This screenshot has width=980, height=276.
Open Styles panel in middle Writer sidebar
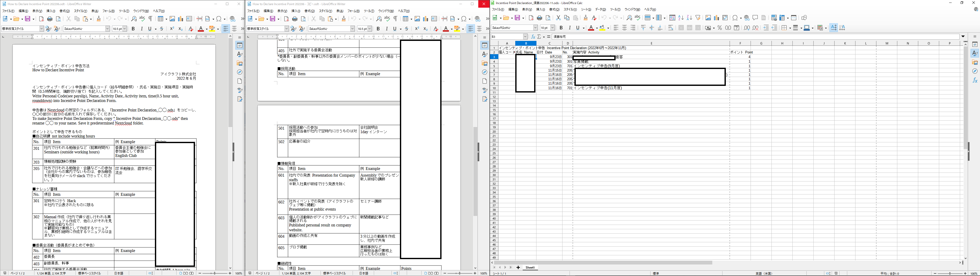tap(485, 54)
